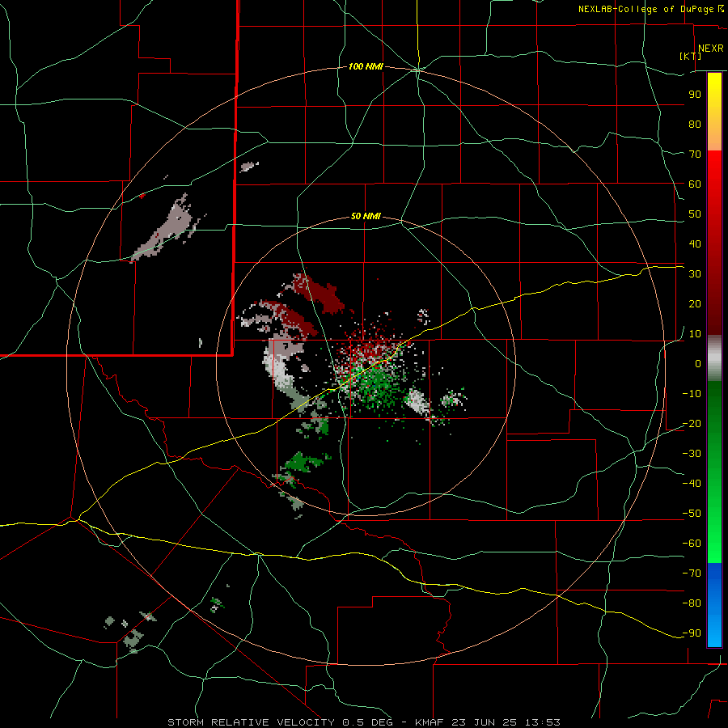Screen dimensions: 728x728
Task: Click the 40 value on the velocity scale
Action: click(x=695, y=243)
